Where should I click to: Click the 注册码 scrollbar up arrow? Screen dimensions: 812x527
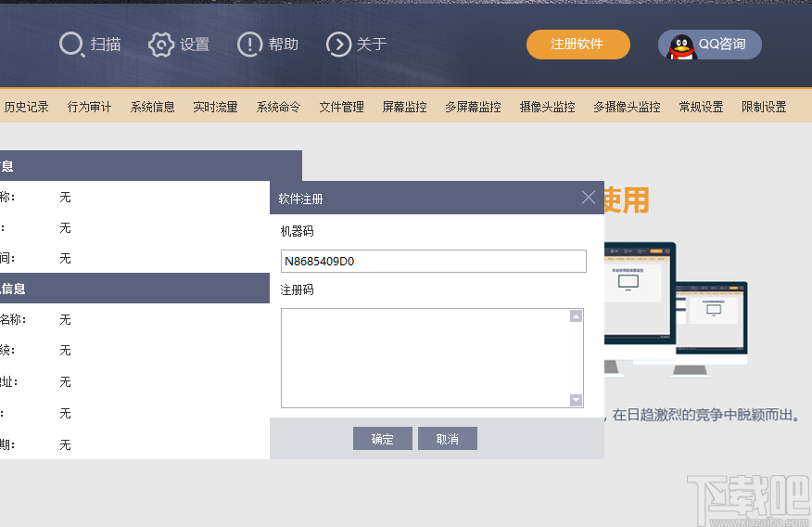[x=576, y=316]
